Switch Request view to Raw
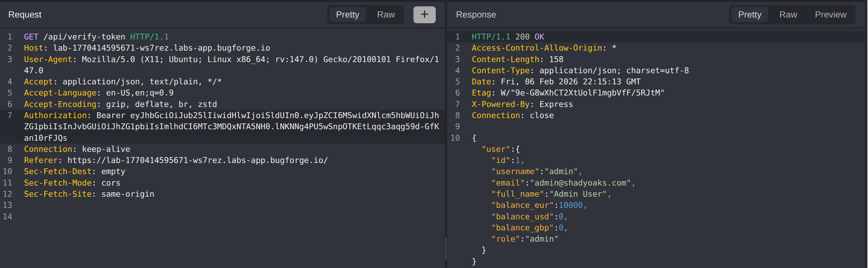The width and height of the screenshot is (868, 268). click(x=385, y=15)
